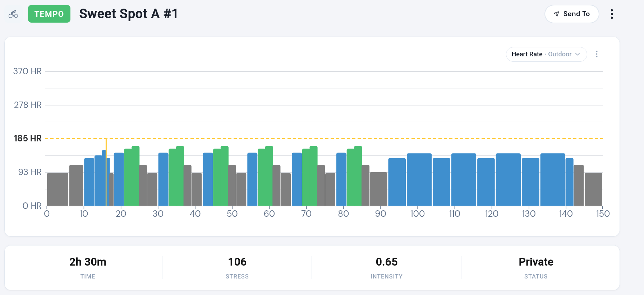Open the chart's three-dot options menu

(597, 54)
